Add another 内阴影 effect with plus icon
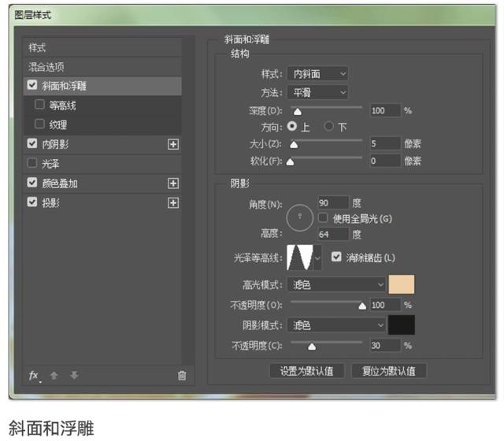The height and width of the screenshot is (441, 504). click(173, 144)
